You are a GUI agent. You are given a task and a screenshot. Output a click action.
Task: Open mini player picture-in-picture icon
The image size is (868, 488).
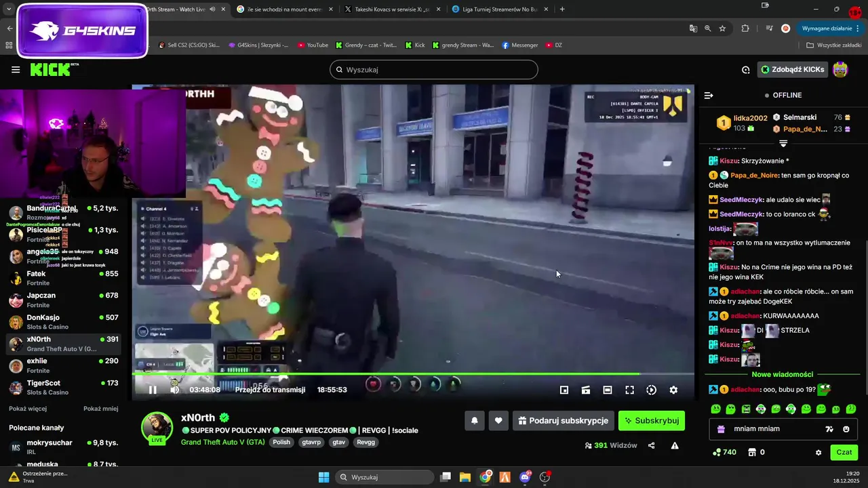click(564, 390)
